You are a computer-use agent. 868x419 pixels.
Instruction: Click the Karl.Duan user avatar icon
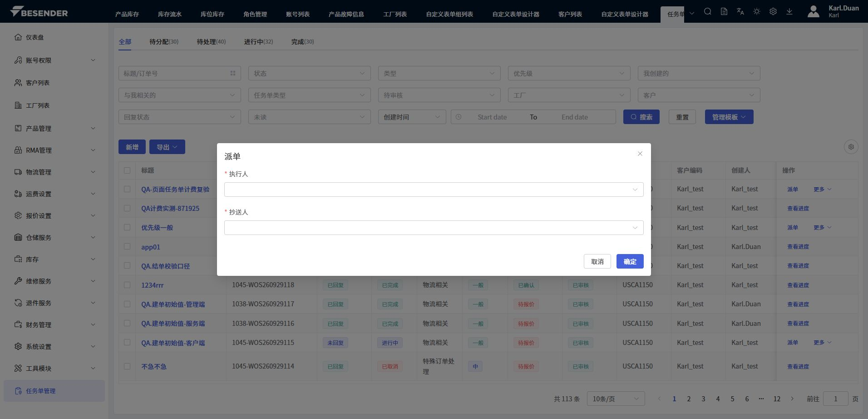pos(814,11)
